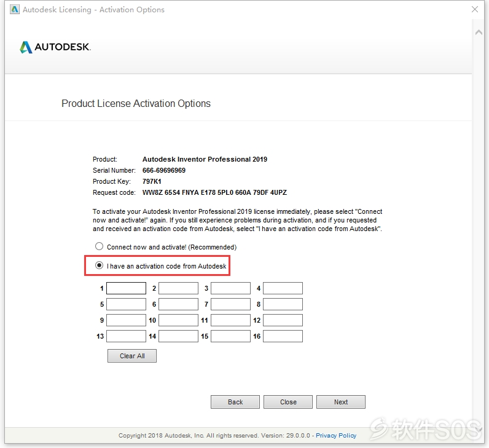The image size is (489, 448).
Task: Click activation code field 15
Action: coord(230,336)
